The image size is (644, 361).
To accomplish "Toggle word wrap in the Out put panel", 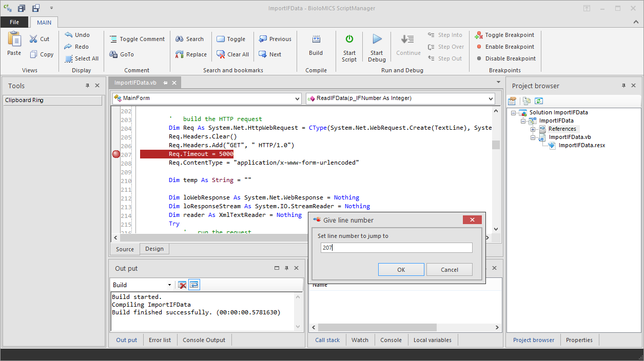I will (x=194, y=285).
